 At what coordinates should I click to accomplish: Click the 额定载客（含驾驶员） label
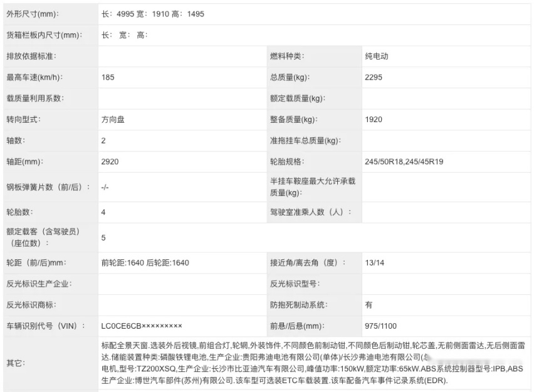coord(43,238)
